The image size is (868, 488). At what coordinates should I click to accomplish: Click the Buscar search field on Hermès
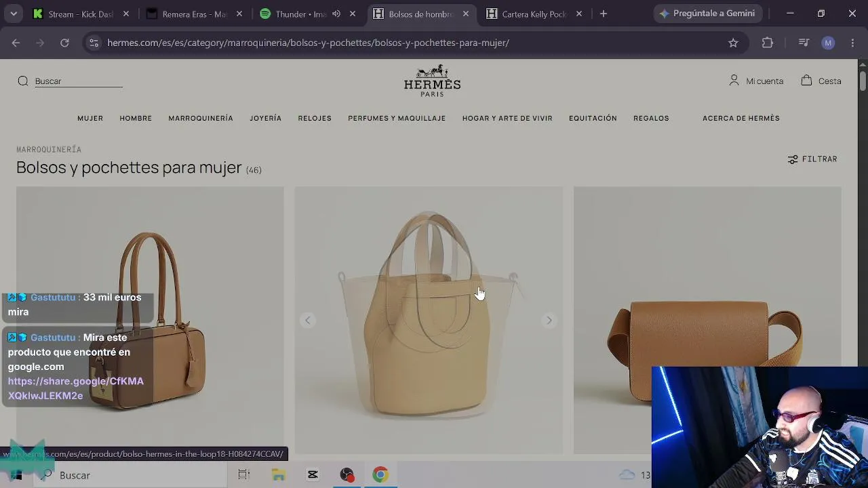(79, 81)
